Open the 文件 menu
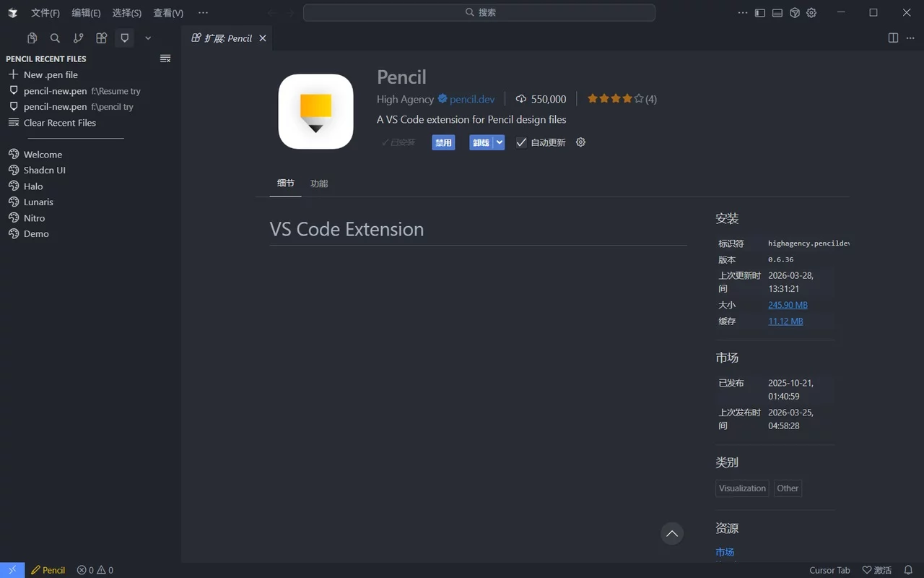The image size is (924, 578). [45, 12]
